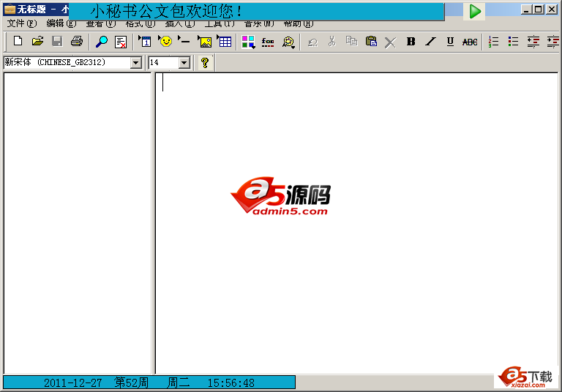
Task: Increase paragraph indent
Action: [x=553, y=42]
